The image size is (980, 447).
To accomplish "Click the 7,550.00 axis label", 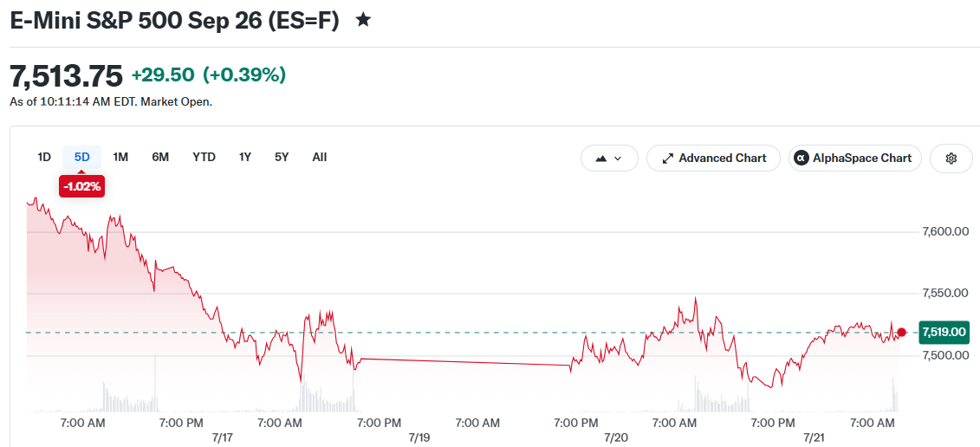I will point(945,293).
